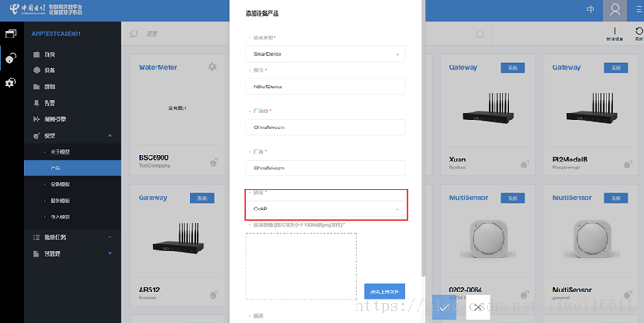The image size is (644, 323).
Task: Click the home outline icon in the search bar
Action: coord(480,34)
